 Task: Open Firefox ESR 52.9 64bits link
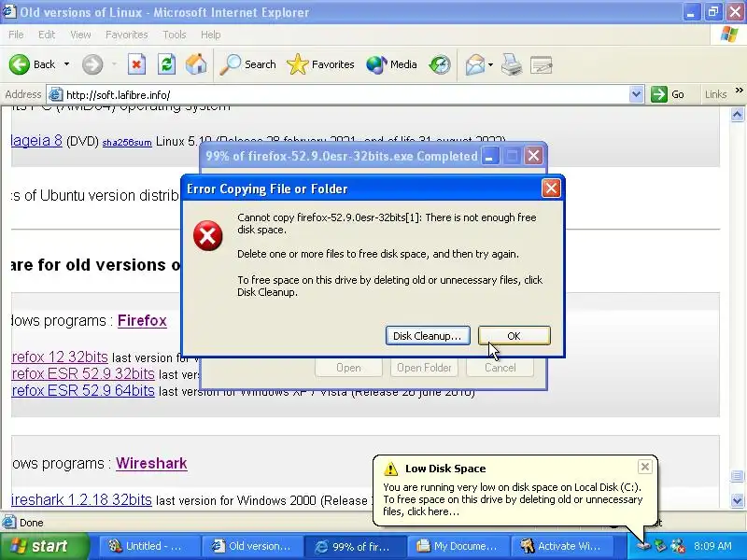(83, 390)
